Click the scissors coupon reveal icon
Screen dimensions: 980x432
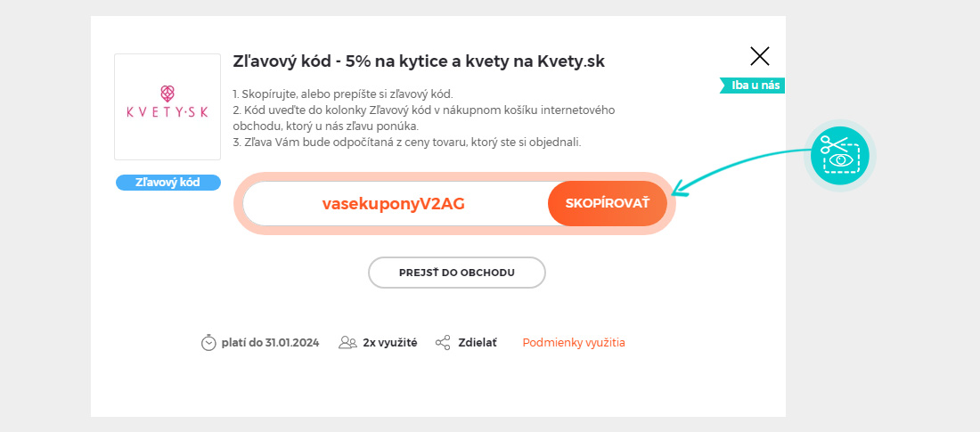click(840, 156)
